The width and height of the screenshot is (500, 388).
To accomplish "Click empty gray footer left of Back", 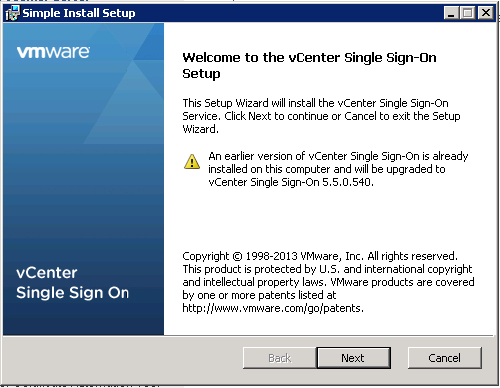I will click(123, 358).
